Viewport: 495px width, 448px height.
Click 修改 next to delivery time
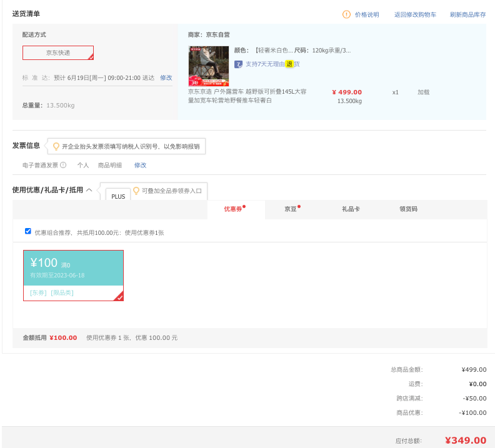click(x=166, y=77)
